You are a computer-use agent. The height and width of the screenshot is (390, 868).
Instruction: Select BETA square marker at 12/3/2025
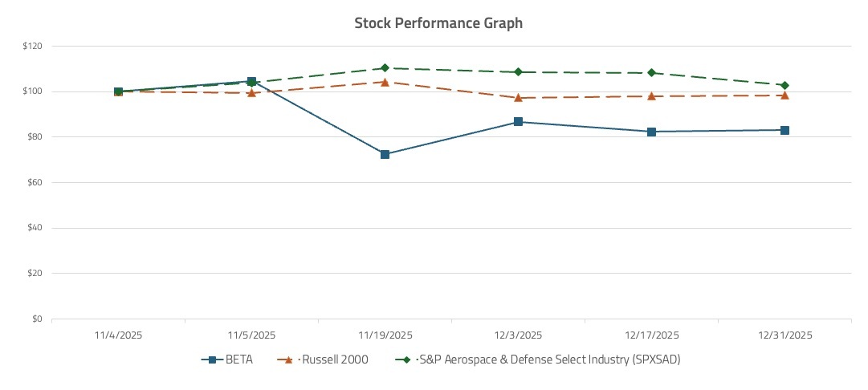[518, 122]
